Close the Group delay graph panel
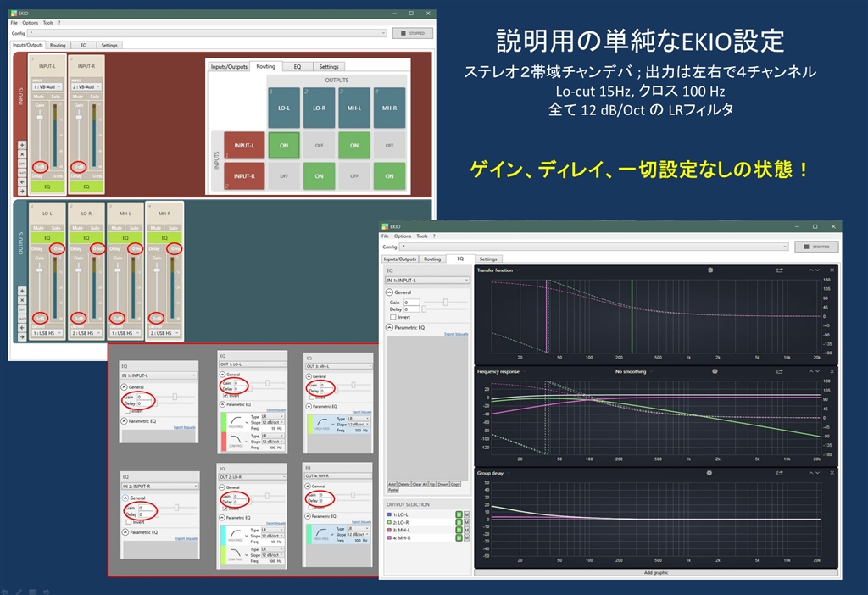The width and height of the screenshot is (868, 595). tap(832, 473)
